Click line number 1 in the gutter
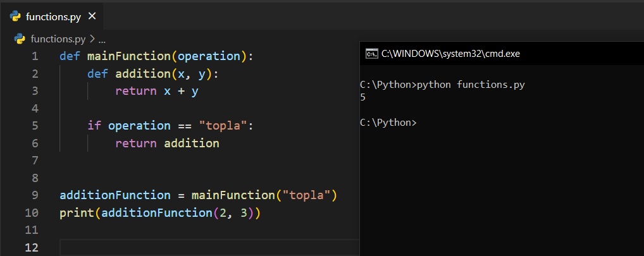644x256 pixels. click(x=34, y=56)
